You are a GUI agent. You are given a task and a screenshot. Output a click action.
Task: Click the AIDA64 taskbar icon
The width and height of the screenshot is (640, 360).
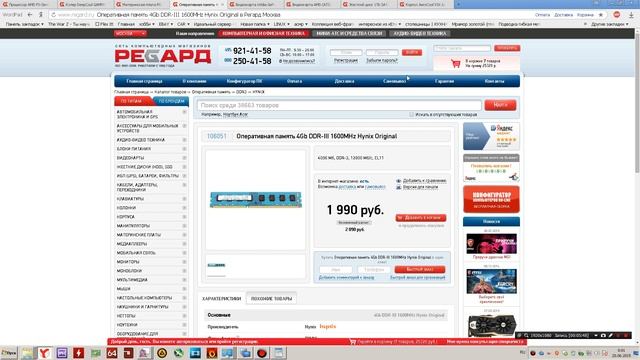112,353
